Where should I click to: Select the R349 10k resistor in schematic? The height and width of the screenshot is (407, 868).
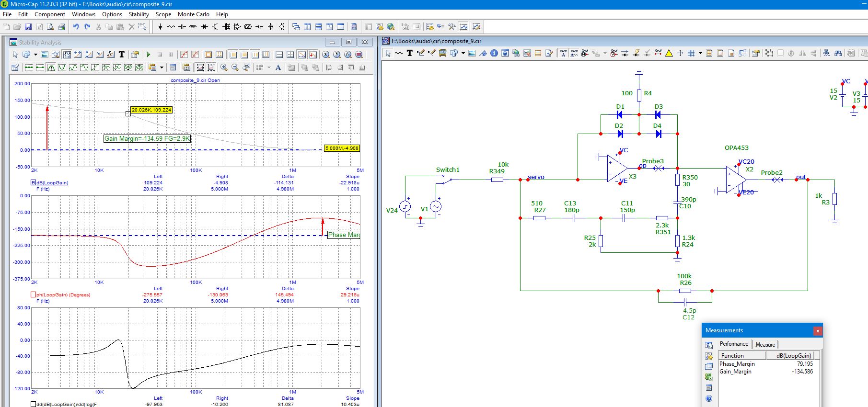pos(497,180)
